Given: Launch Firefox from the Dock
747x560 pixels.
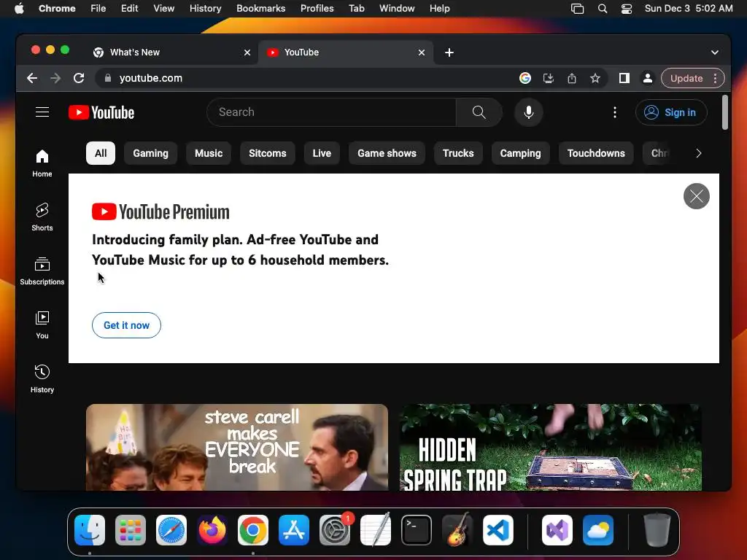Looking at the screenshot, I should coord(212,530).
